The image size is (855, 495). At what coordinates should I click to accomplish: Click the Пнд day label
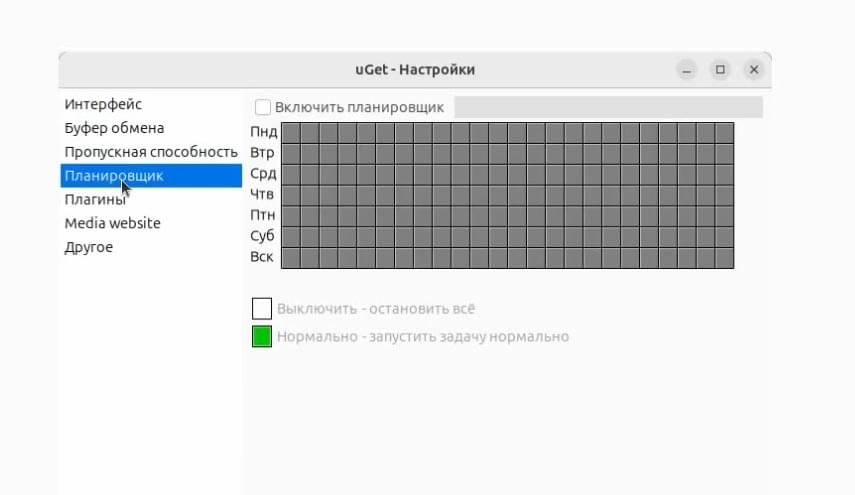[264, 132]
